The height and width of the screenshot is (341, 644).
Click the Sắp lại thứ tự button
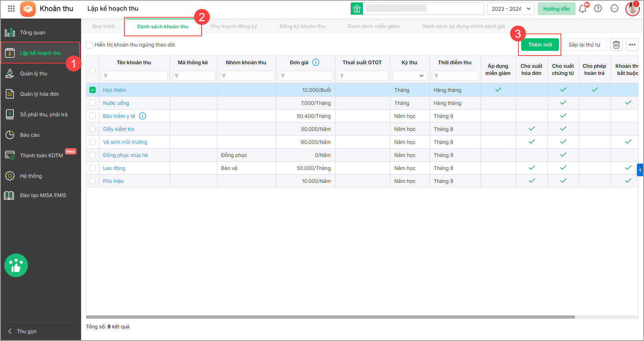[584, 45]
